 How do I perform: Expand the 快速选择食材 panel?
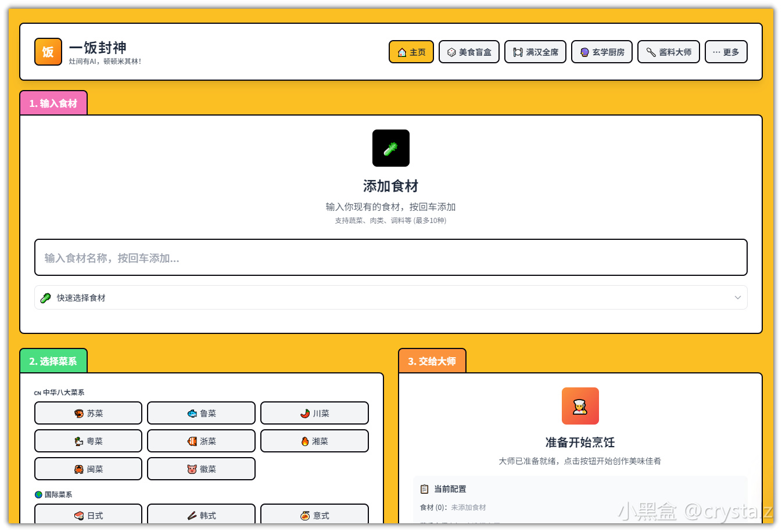tap(391, 297)
